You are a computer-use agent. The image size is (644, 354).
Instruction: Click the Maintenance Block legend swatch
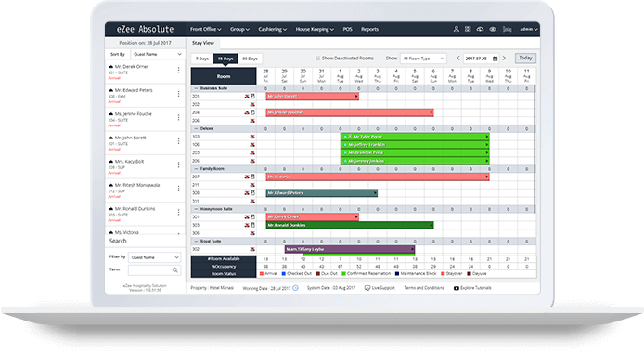397,274
